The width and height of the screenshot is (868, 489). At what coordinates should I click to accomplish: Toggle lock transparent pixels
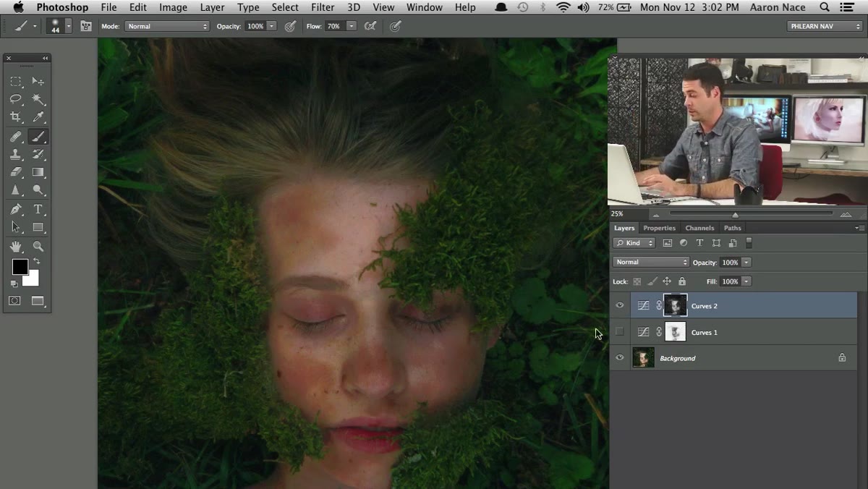[637, 281]
